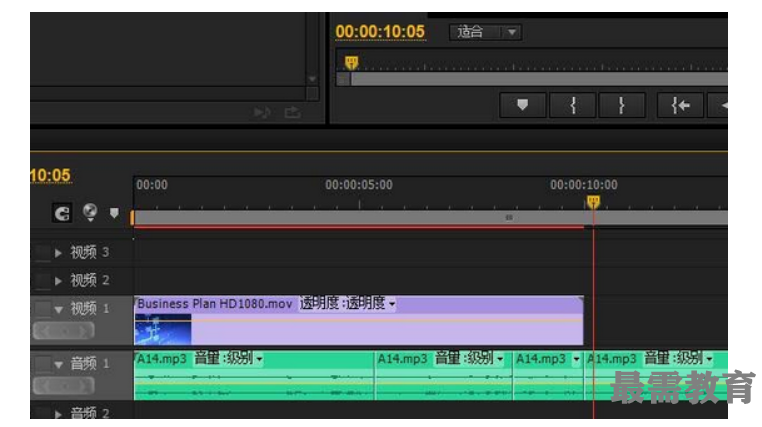Select Business Plan HD1080.mov clip thumbnail
The height and width of the screenshot is (427, 762).
[163, 329]
